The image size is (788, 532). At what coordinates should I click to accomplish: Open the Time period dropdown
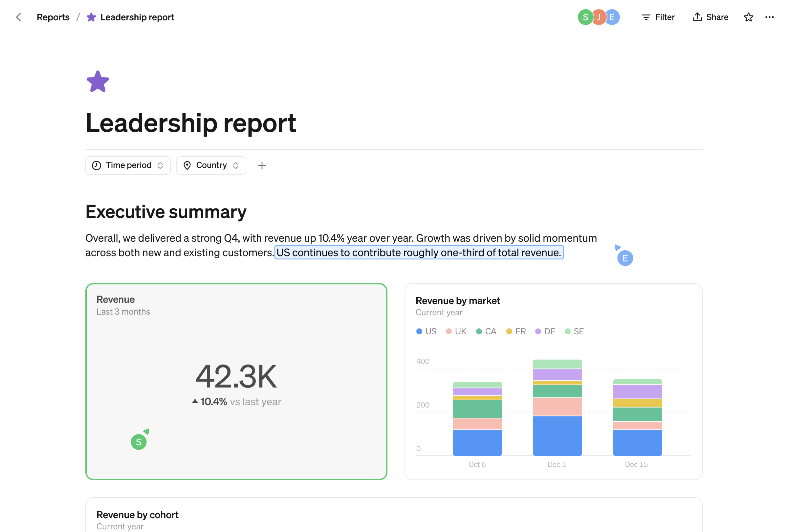coord(128,166)
